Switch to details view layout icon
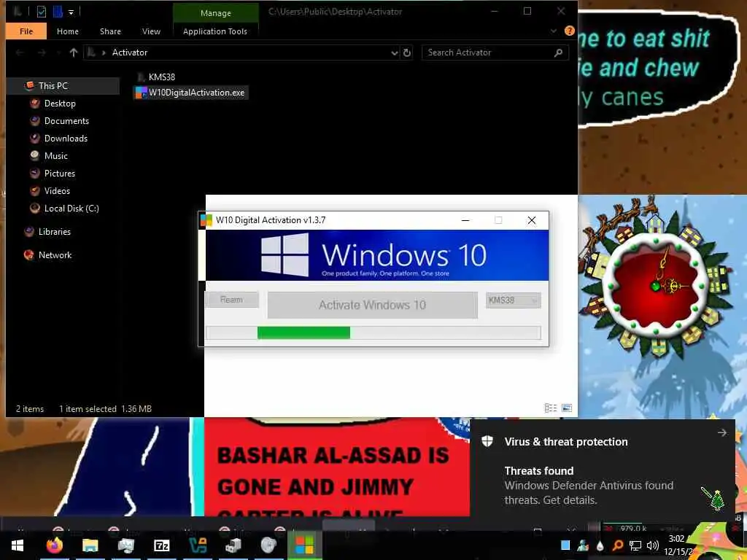747x560 pixels. 550,408
